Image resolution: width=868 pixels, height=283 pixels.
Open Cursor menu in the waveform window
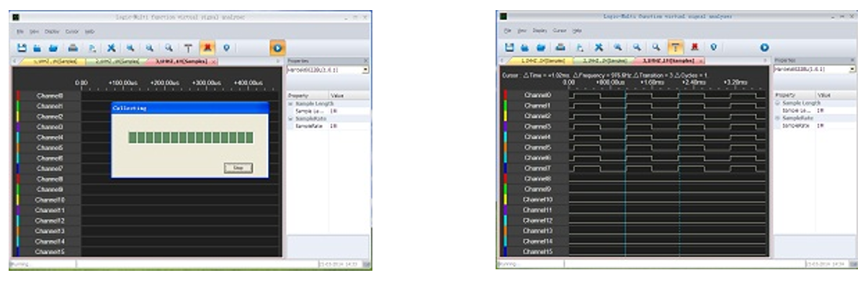click(x=559, y=31)
